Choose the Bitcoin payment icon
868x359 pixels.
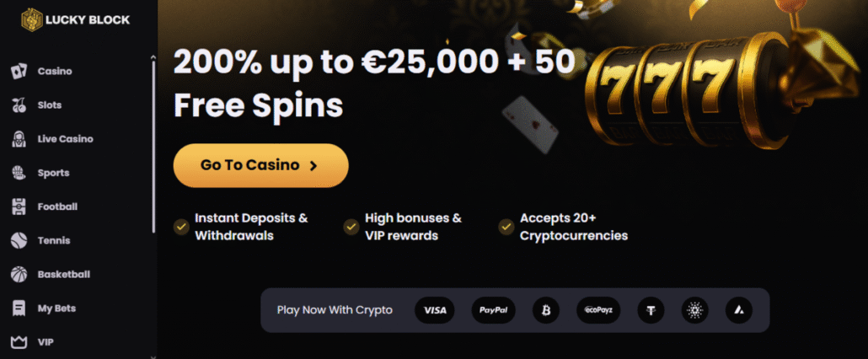[x=546, y=310]
